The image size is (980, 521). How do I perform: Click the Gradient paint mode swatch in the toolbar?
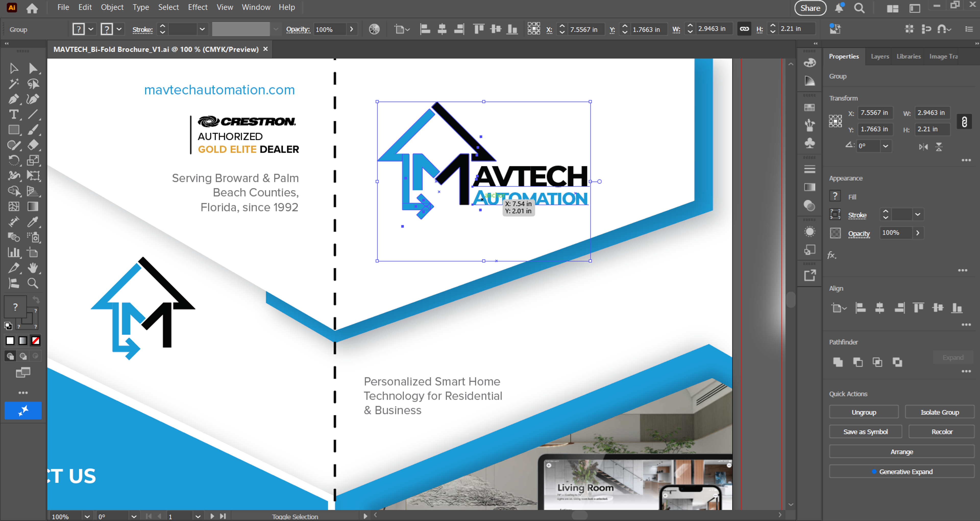(23, 341)
